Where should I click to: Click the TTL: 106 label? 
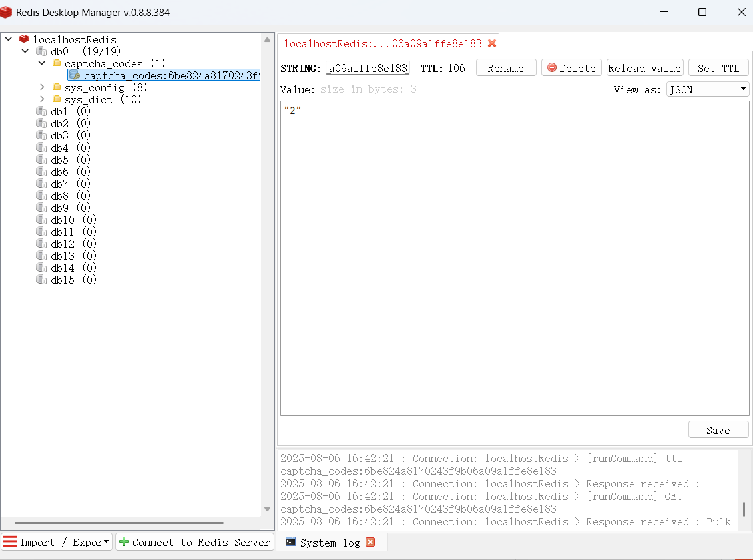tap(443, 68)
